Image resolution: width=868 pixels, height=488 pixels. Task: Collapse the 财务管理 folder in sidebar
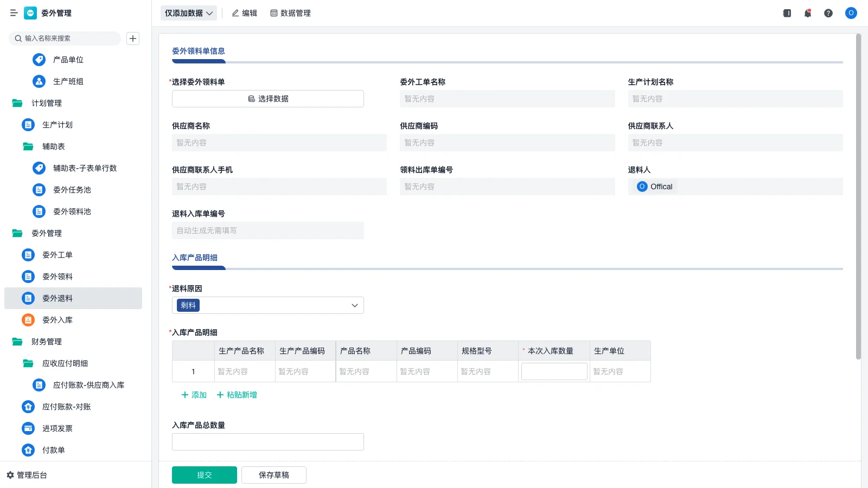(x=17, y=342)
